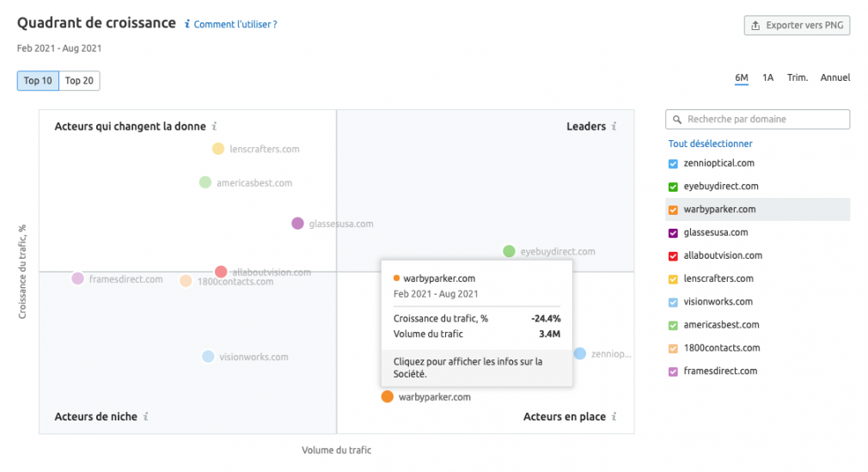Uncheck the allaboutvision.com checkbox
Screen dimensions: 868x472
pos(673,256)
